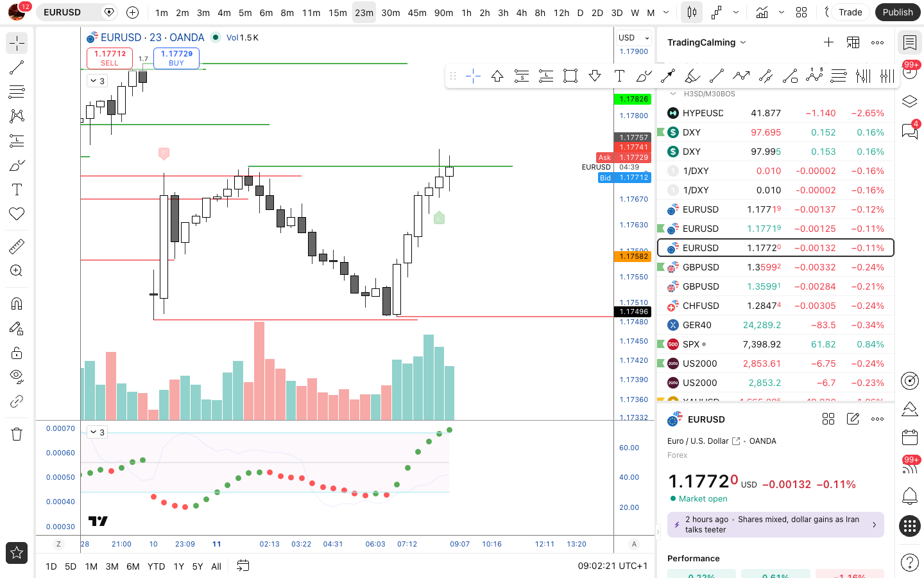The width and height of the screenshot is (924, 578).
Task: Select the trend line tool in left sidebar
Action: coord(17,67)
